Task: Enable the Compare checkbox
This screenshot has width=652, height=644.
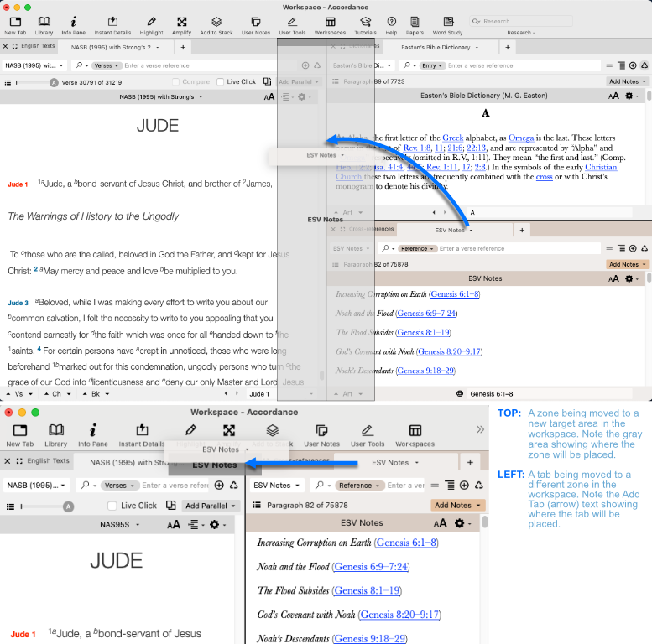Action: tap(177, 82)
